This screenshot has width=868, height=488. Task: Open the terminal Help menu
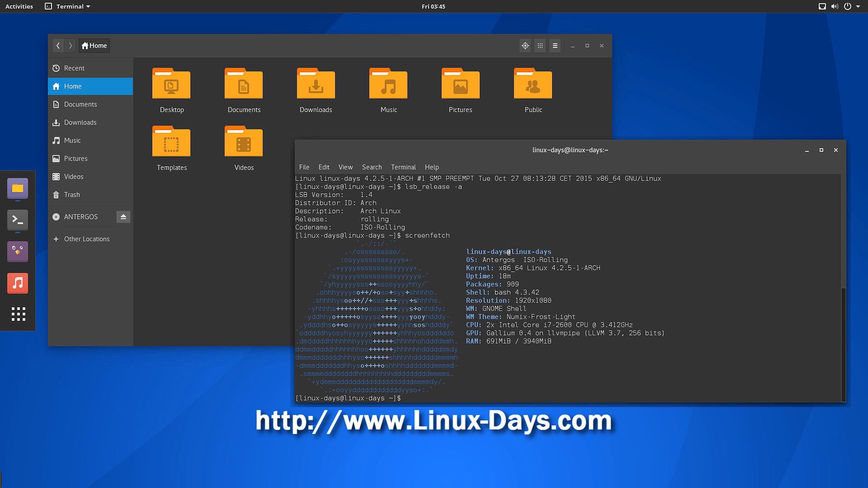click(432, 167)
